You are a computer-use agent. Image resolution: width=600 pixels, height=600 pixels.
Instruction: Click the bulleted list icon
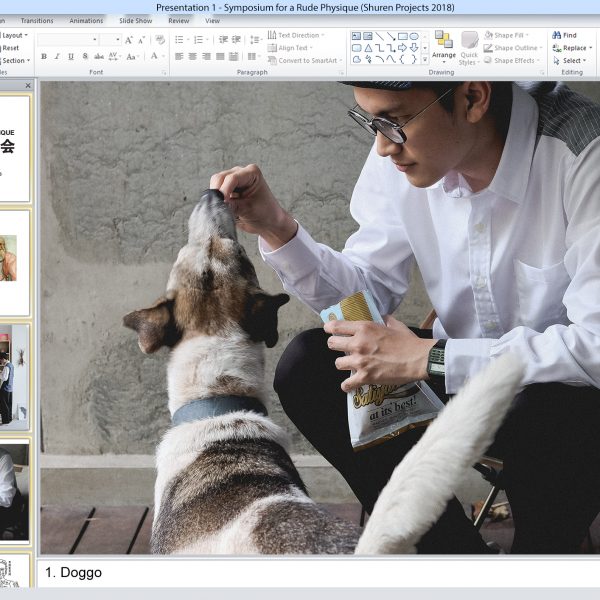click(179, 40)
